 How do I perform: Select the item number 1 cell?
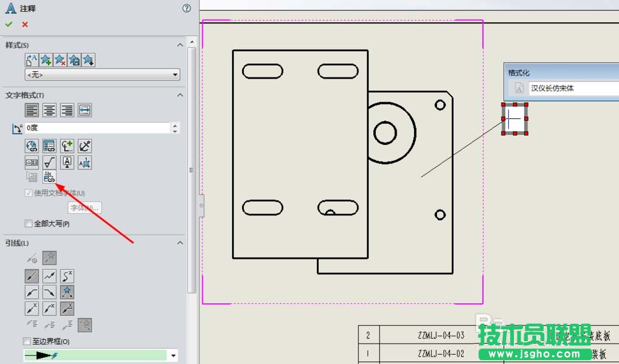point(368,353)
